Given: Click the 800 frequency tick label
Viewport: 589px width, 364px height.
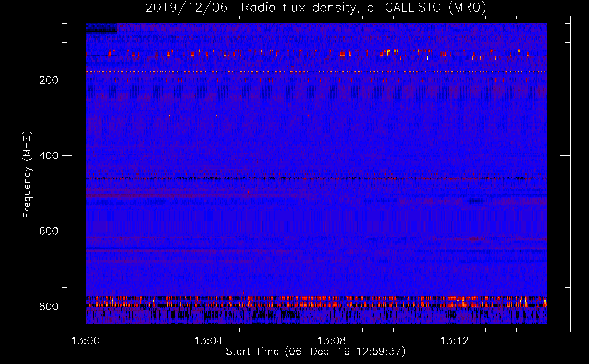Looking at the screenshot, I should coord(49,306).
